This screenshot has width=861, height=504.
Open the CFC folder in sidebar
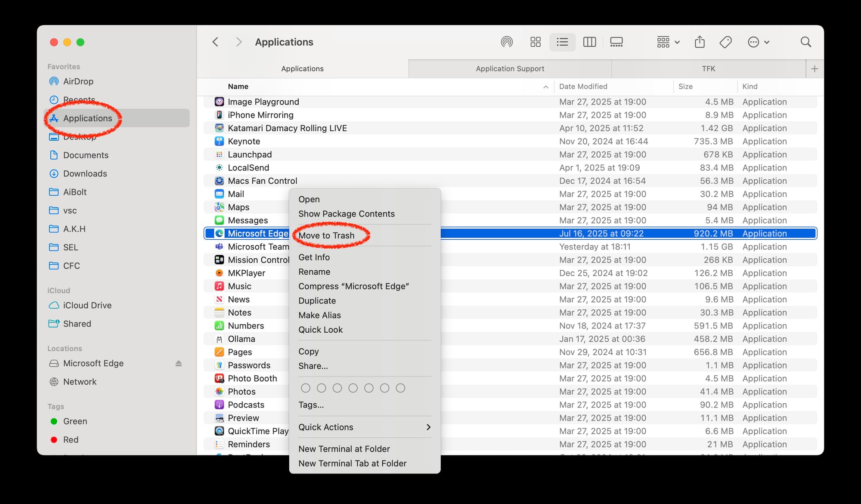pyautogui.click(x=71, y=266)
